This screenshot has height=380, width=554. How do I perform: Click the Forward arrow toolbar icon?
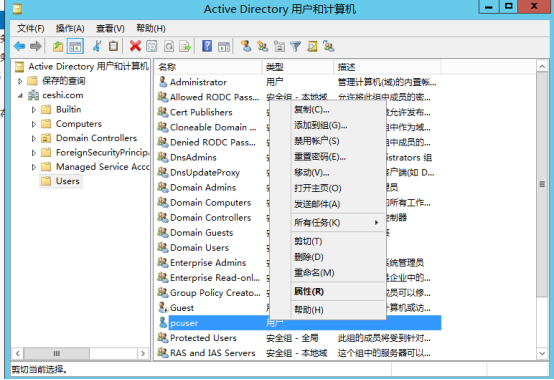36,46
